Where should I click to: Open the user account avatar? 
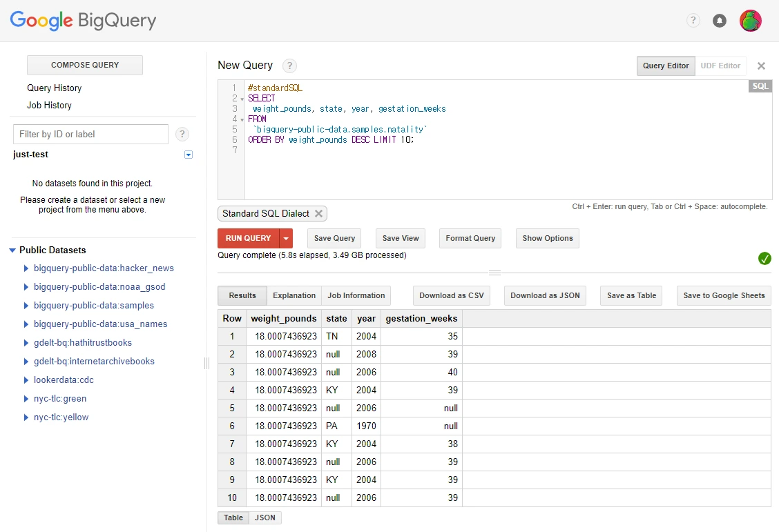tap(751, 21)
